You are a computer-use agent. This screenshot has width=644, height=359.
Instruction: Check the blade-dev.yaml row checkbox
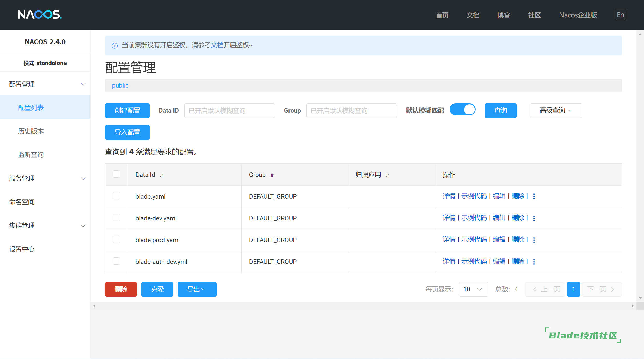tap(117, 218)
